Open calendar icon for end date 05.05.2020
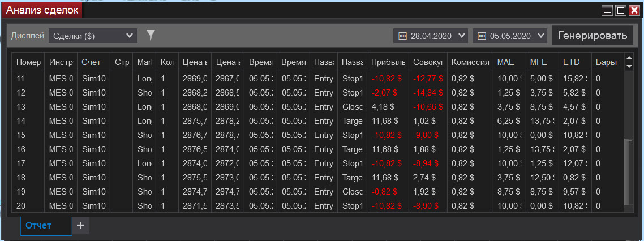The height and width of the screenshot is (241, 644). 482,36
